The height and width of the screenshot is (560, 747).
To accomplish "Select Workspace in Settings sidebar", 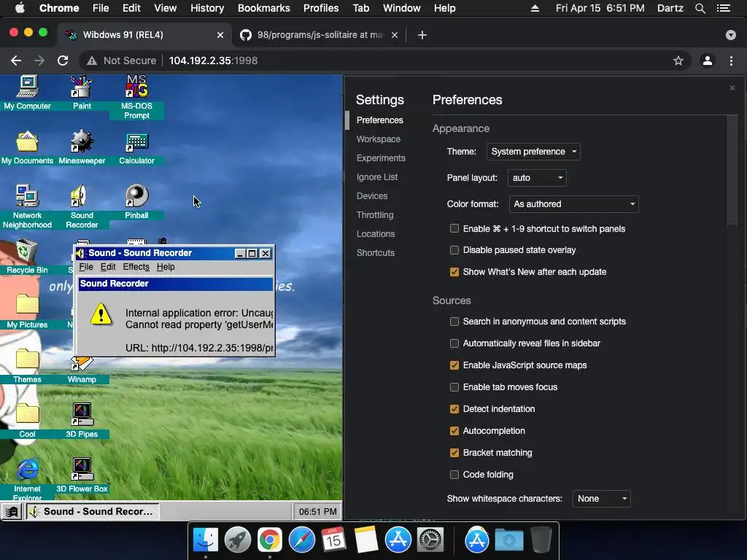I will click(379, 139).
